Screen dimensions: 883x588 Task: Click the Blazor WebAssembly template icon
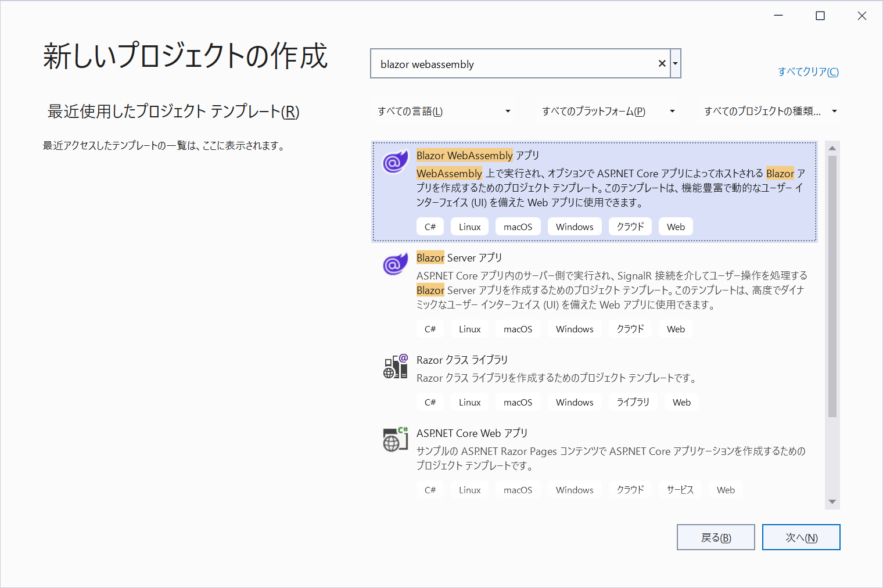click(395, 163)
